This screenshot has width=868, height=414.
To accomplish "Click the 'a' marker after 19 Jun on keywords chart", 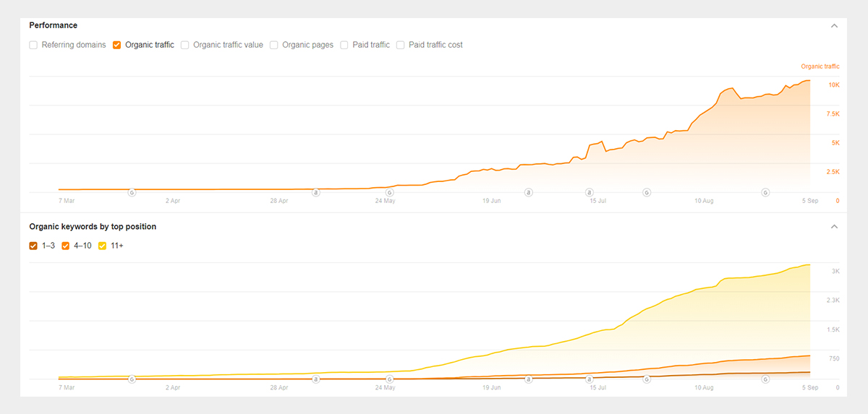I will pos(529,379).
